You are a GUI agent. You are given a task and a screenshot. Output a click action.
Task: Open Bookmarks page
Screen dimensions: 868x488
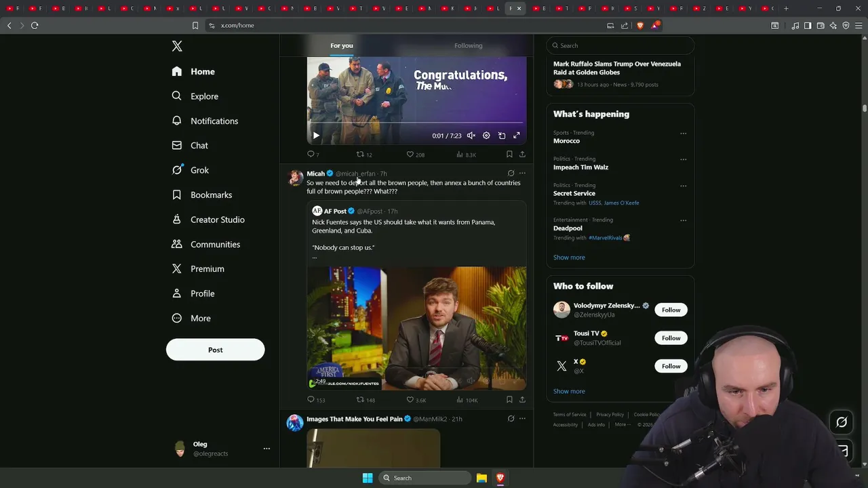pos(201,195)
